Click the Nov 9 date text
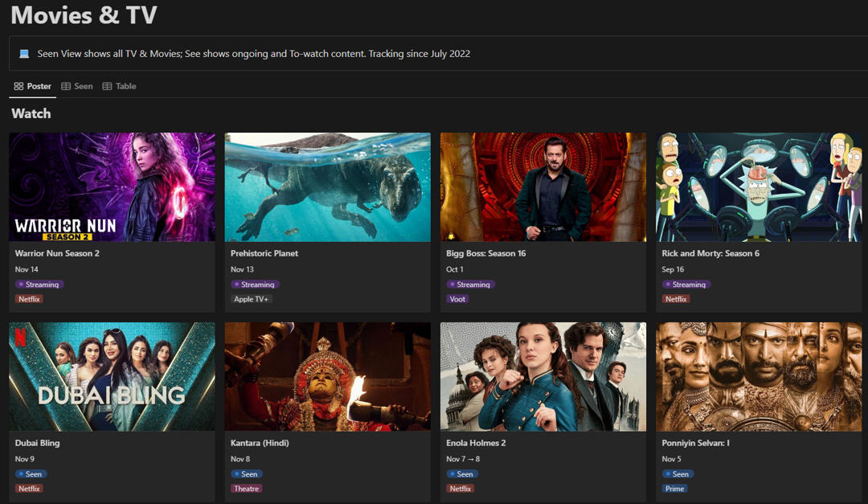The height and width of the screenshot is (504, 868). (24, 459)
